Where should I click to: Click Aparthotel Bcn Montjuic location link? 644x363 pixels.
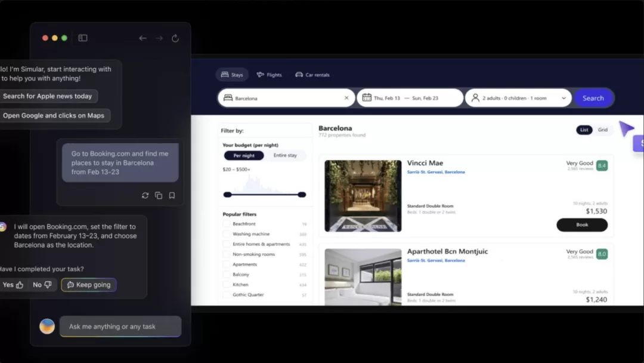[436, 260]
